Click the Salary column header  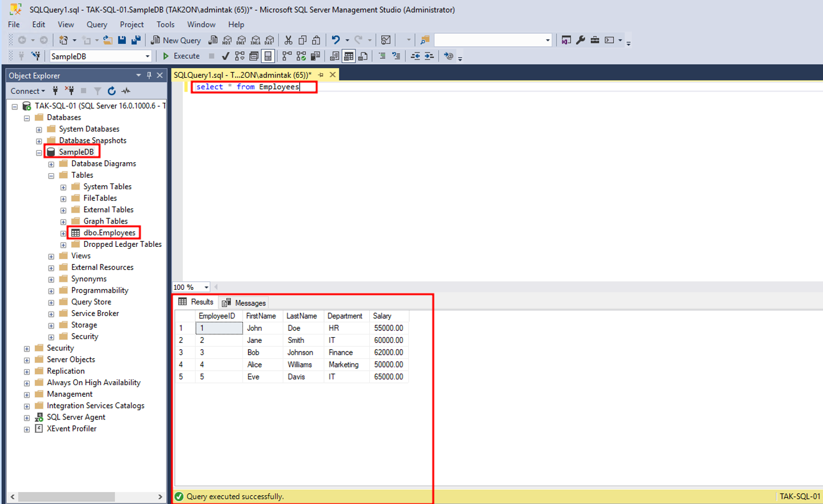point(389,316)
